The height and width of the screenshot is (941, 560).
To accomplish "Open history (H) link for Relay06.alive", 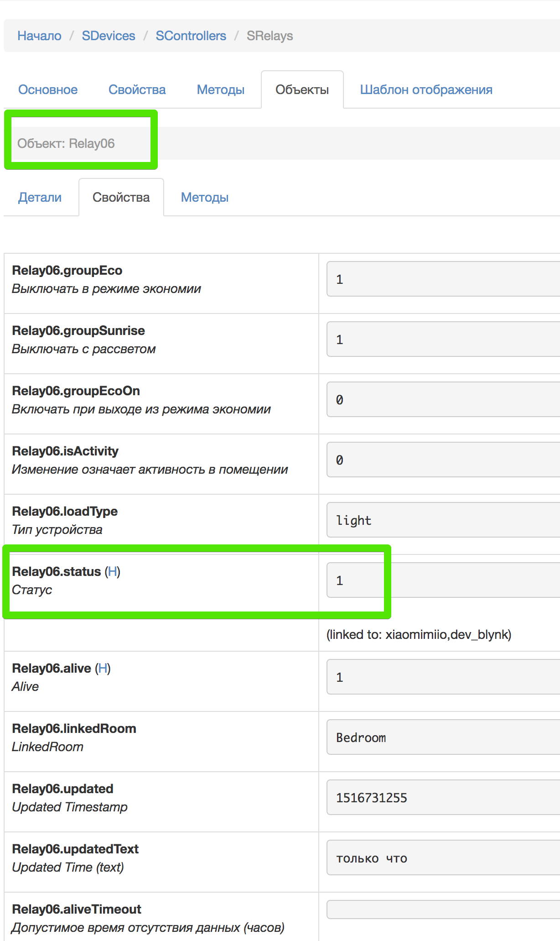I will pyautogui.click(x=103, y=668).
